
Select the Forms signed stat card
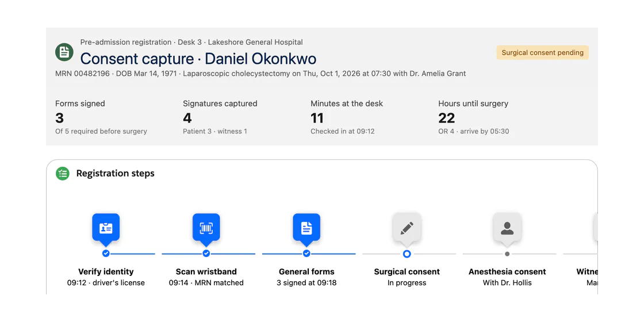(101, 117)
